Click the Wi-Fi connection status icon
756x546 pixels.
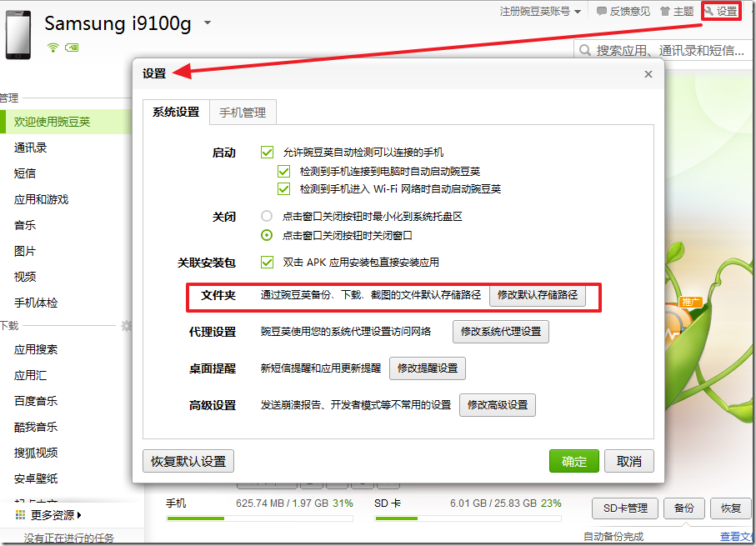tap(53, 48)
